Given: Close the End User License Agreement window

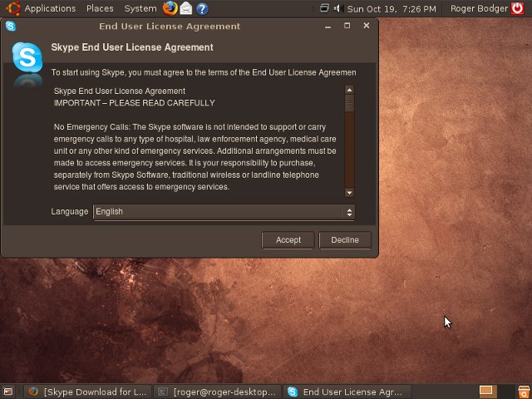Looking at the screenshot, I should tap(367, 26).
